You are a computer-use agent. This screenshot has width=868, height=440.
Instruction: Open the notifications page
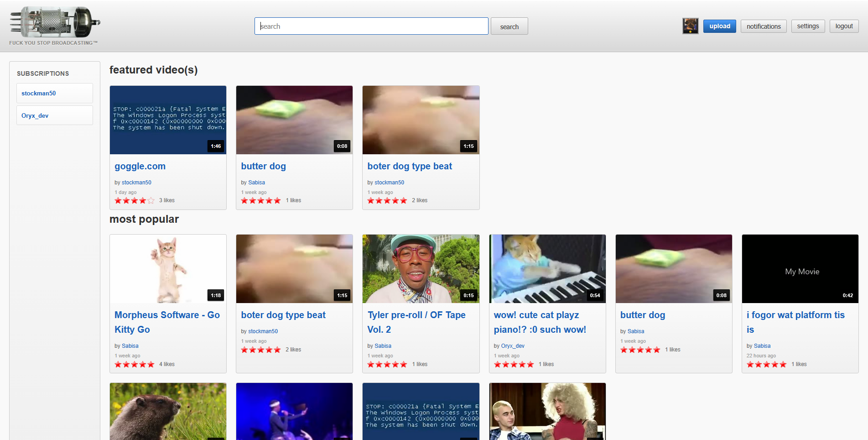pyautogui.click(x=763, y=26)
